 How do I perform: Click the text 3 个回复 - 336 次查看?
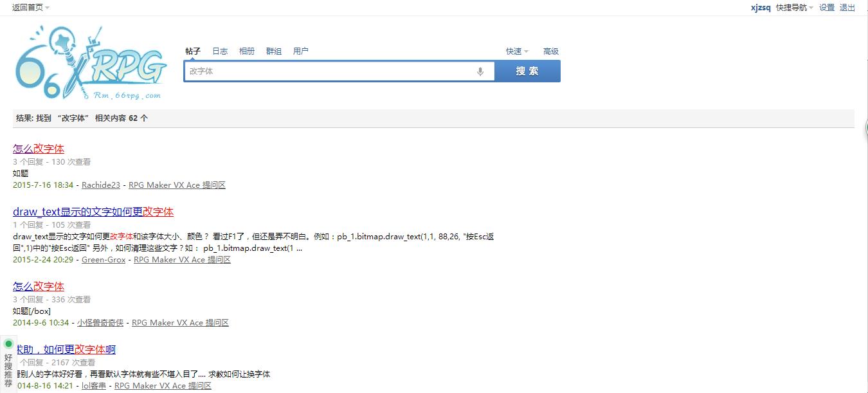(52, 300)
